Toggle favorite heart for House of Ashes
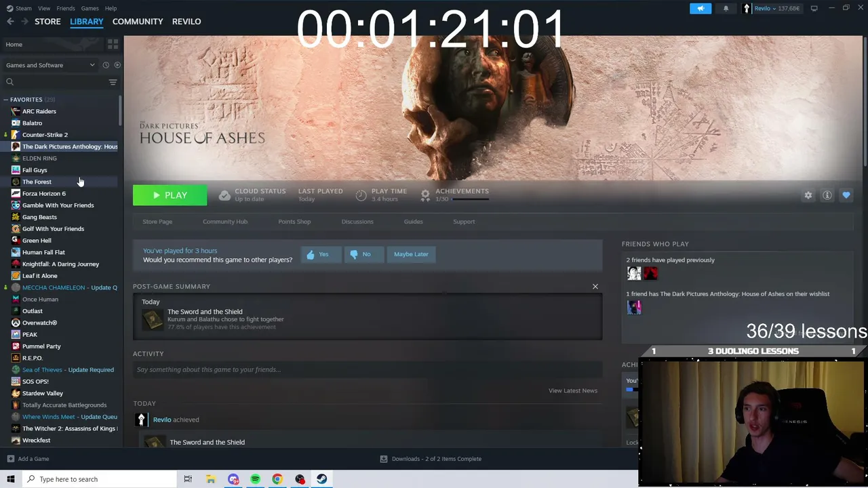The height and width of the screenshot is (488, 868). point(846,195)
